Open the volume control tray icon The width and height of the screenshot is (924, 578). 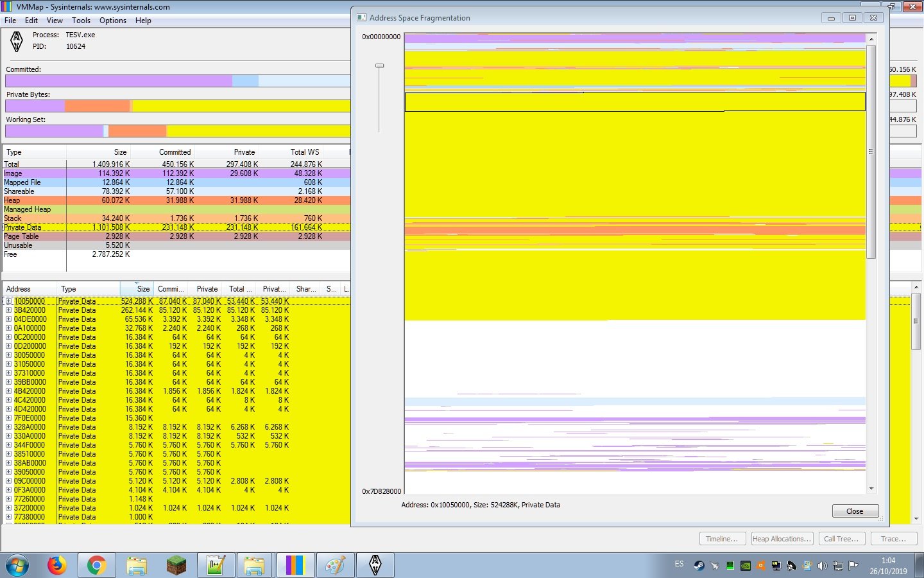pyautogui.click(x=823, y=566)
